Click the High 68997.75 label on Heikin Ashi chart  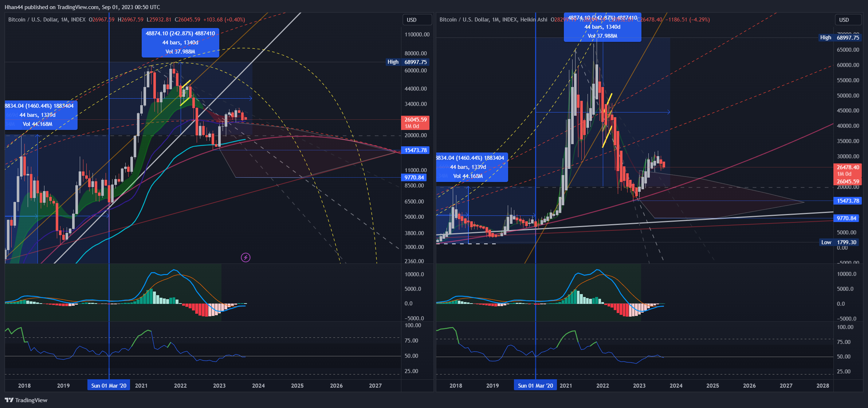[x=840, y=37]
